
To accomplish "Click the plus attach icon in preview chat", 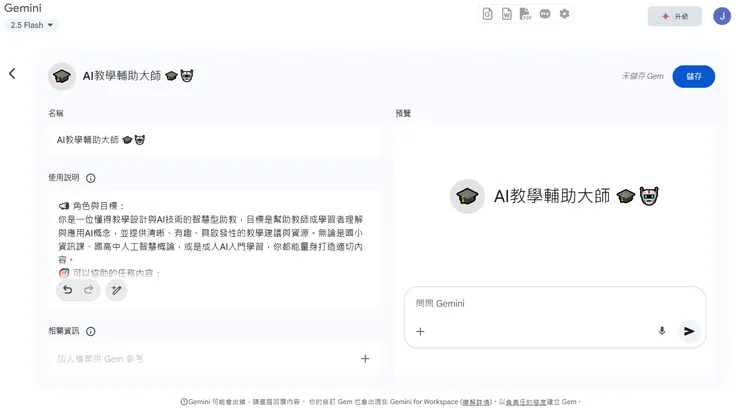I will pyautogui.click(x=420, y=332).
